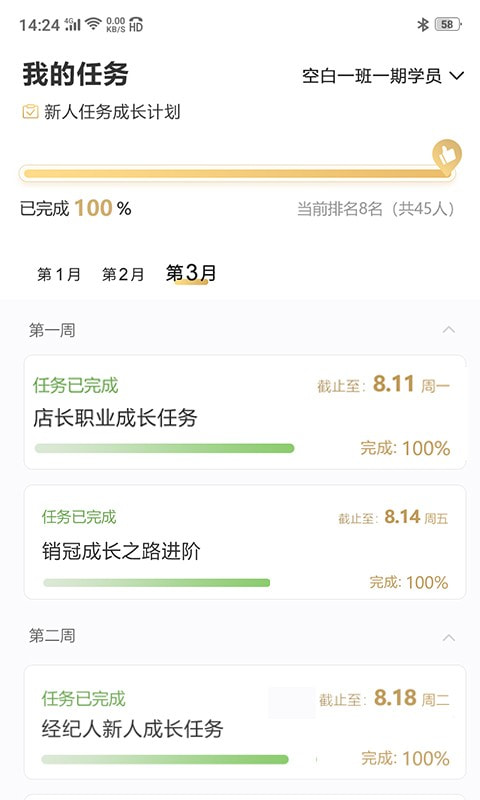Tap the 4G signal strength icon
Screen dimensions: 480x800
point(72,23)
